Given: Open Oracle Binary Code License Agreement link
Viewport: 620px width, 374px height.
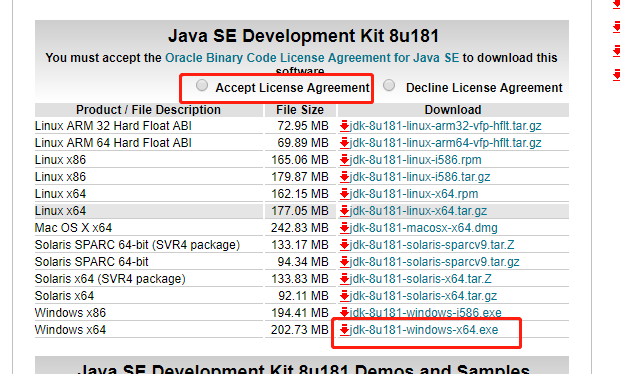Looking at the screenshot, I should click(x=312, y=58).
